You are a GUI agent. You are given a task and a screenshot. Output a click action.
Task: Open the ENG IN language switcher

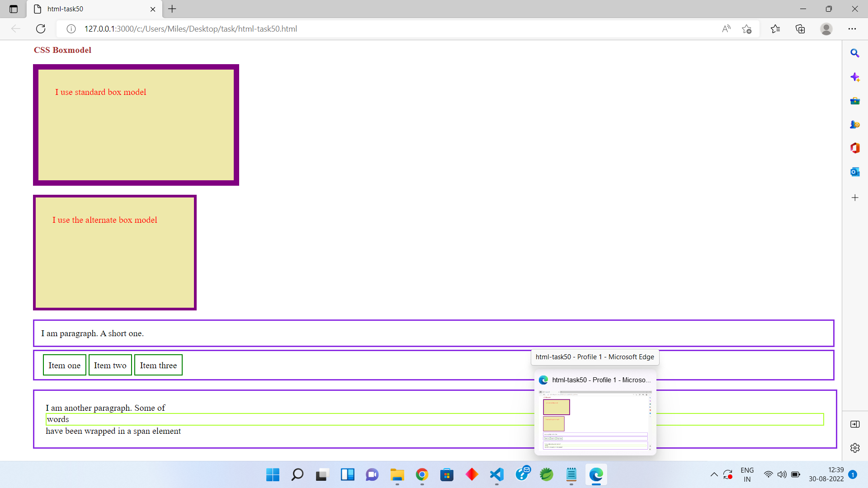(x=747, y=474)
